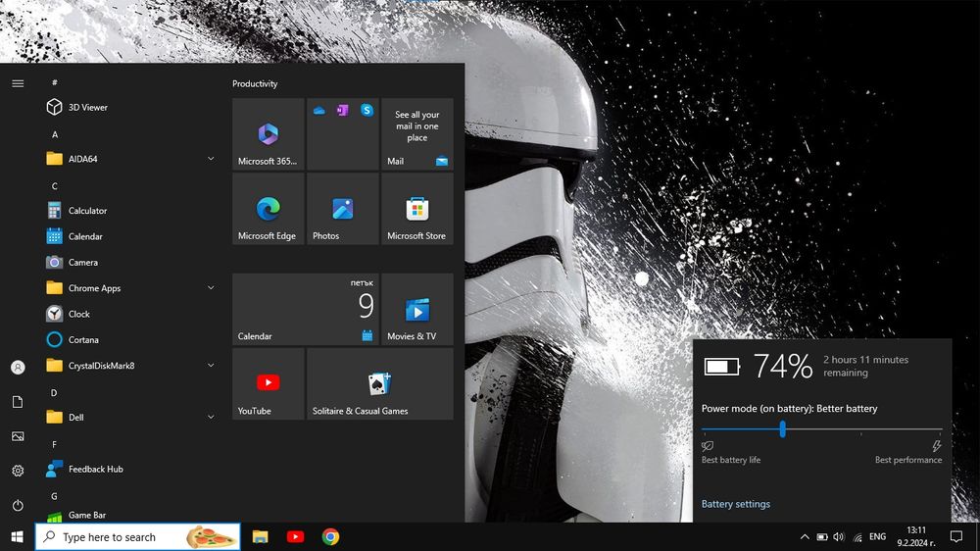Open the Mail tile

[417, 134]
